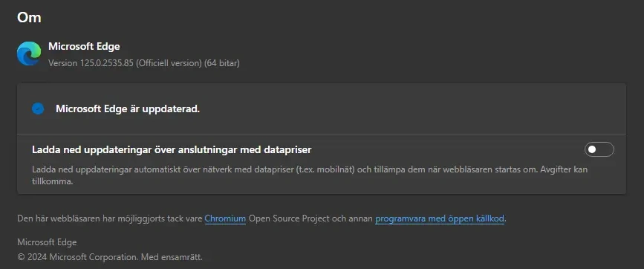Click 'Avgifter kan' at end of description
644x269 pixels.
[x=563, y=169]
